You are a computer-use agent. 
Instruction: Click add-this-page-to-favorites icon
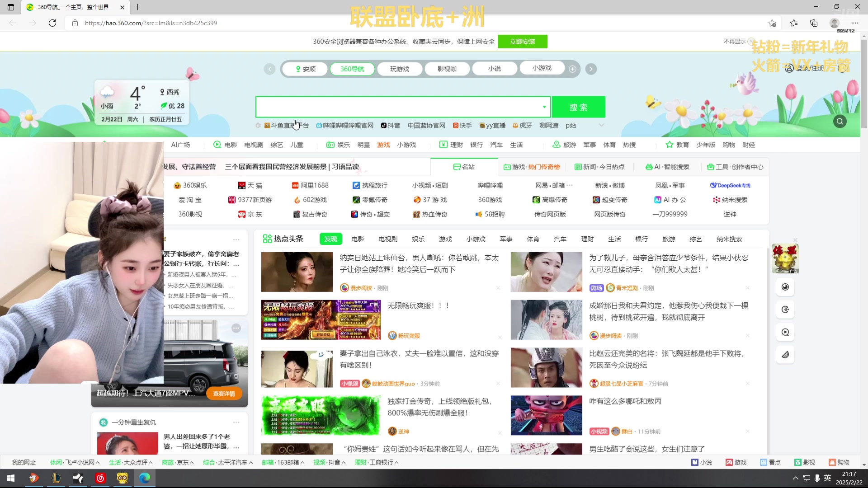(772, 23)
